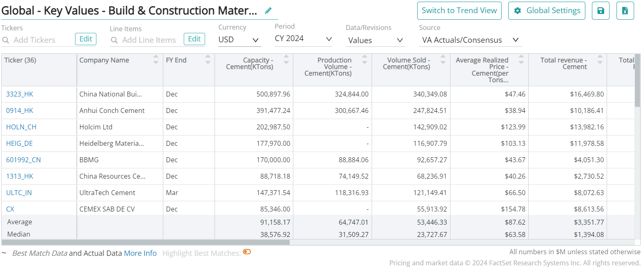Expand the Period CY 2024 dropdown
The width and height of the screenshot is (644, 269).
[x=303, y=39]
